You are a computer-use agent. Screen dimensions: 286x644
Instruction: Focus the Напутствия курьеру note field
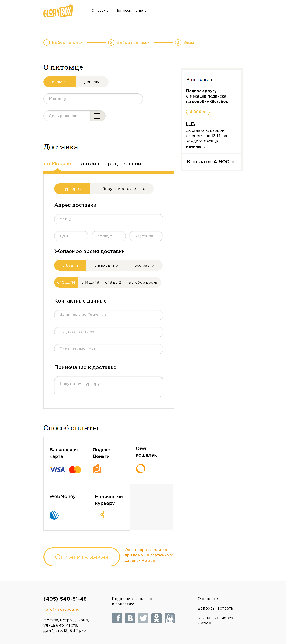click(x=109, y=387)
